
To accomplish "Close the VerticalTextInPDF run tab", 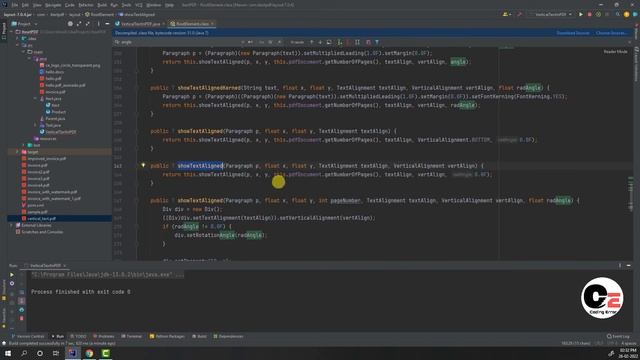I will 64,266.
